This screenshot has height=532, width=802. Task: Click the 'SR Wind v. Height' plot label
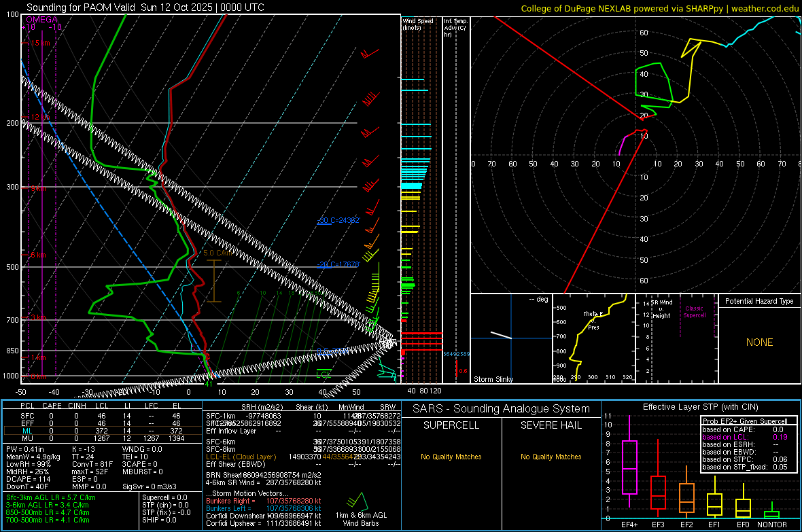[x=661, y=309]
